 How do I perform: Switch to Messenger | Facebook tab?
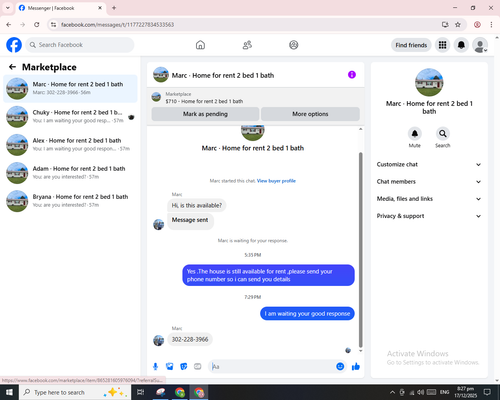(x=61, y=8)
